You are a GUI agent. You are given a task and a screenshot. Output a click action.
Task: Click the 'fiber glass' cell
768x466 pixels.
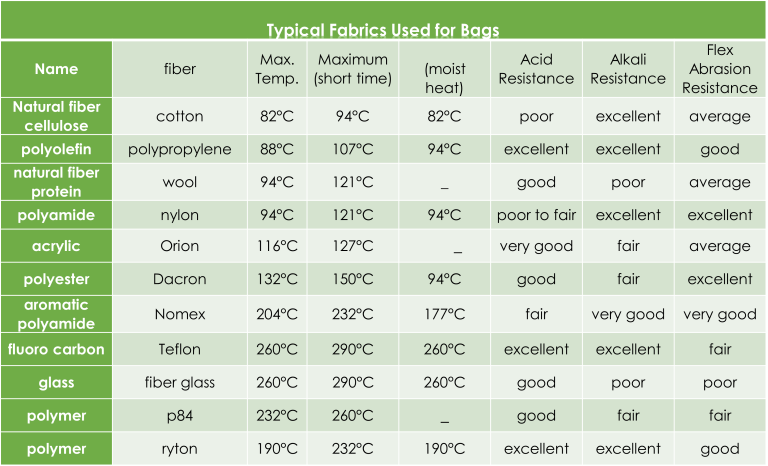coord(180,382)
